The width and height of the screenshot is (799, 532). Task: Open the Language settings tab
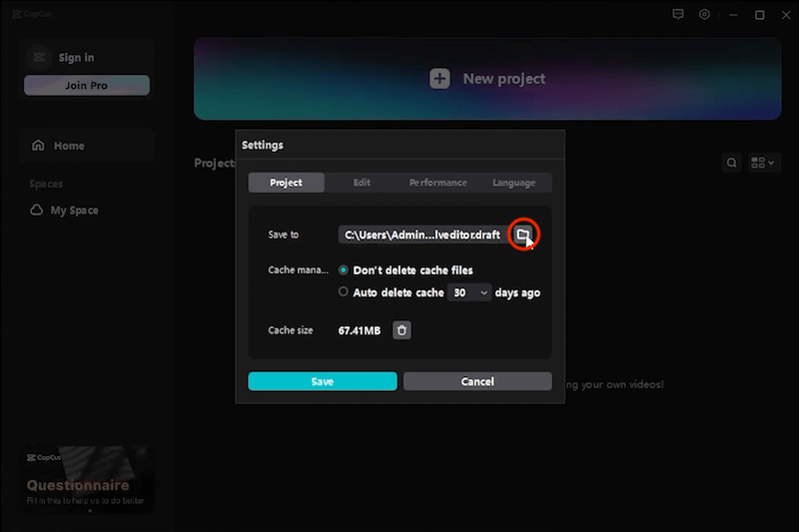point(513,183)
